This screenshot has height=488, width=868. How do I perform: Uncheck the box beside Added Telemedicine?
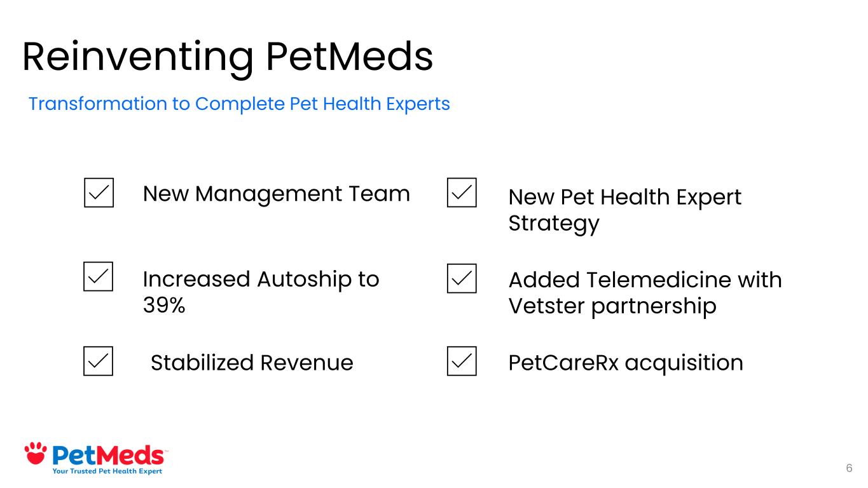[462, 278]
